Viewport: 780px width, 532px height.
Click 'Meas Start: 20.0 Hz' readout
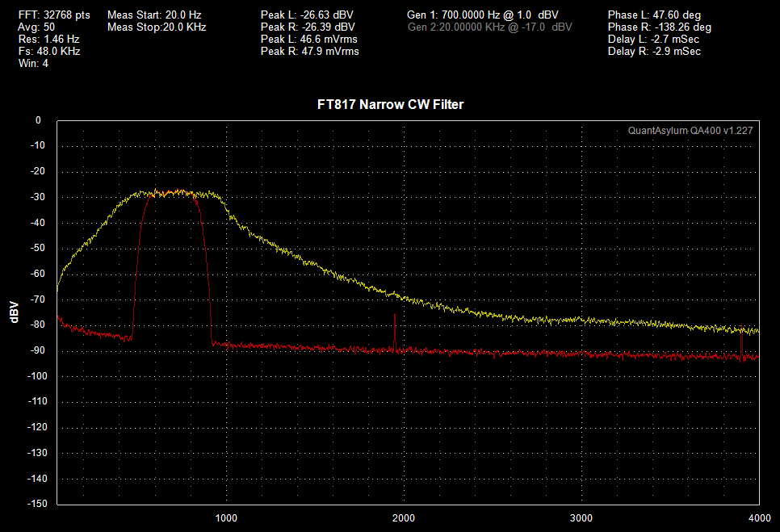coord(154,15)
